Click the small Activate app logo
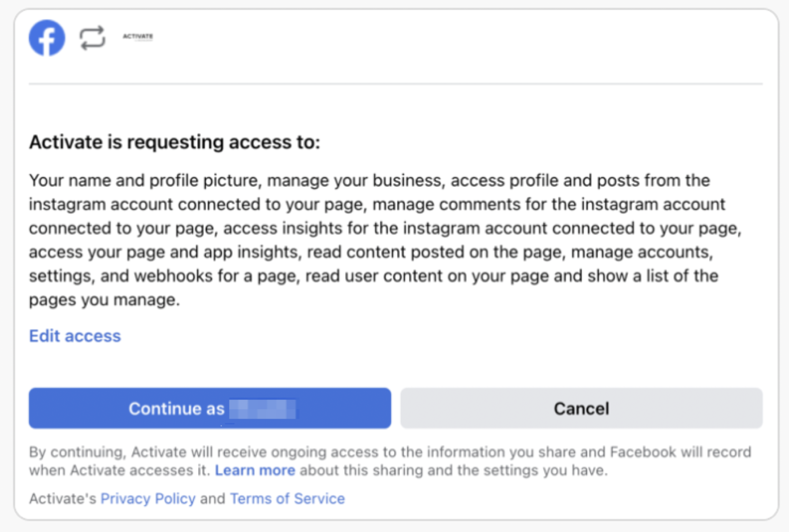 pyautogui.click(x=138, y=37)
